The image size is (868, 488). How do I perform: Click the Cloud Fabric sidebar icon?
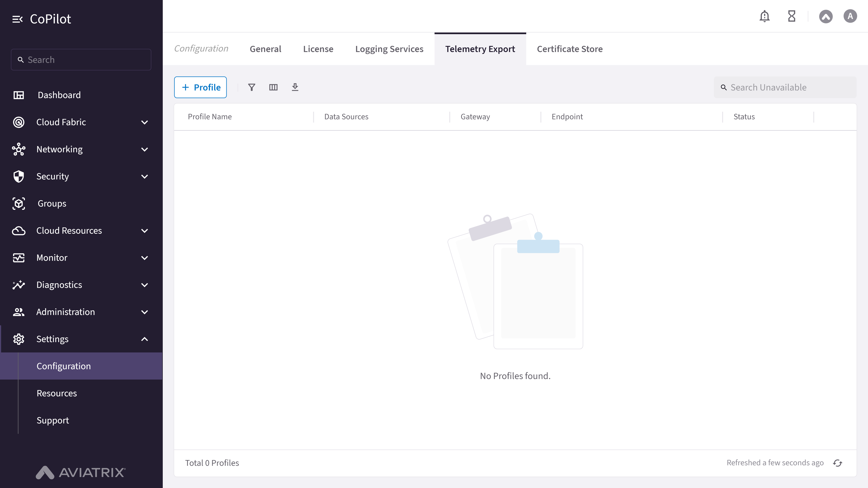tap(18, 122)
